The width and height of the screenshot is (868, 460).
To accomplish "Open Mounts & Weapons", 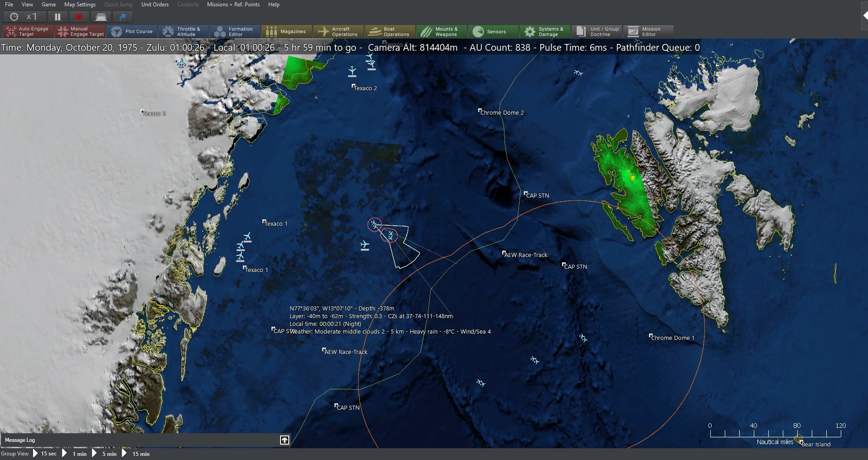I will coord(441,31).
